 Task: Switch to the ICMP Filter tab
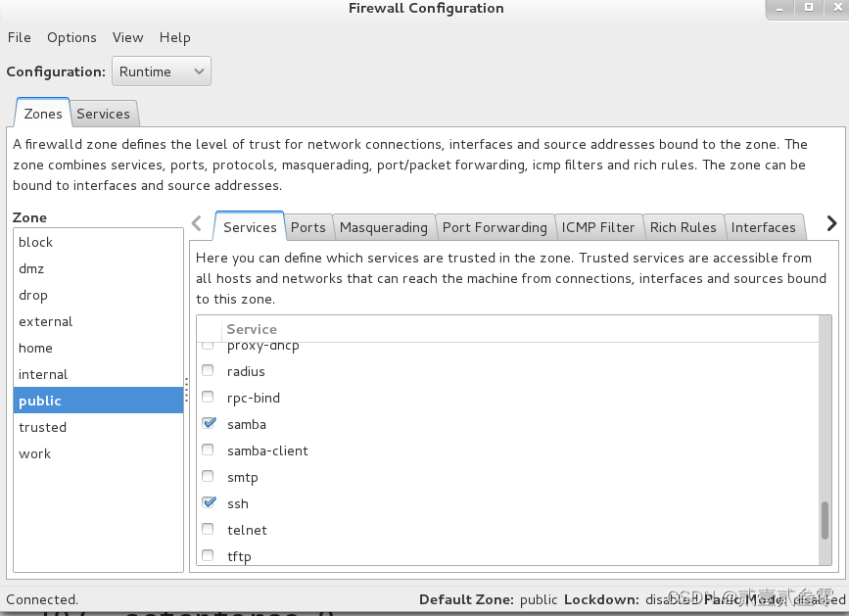(x=598, y=226)
